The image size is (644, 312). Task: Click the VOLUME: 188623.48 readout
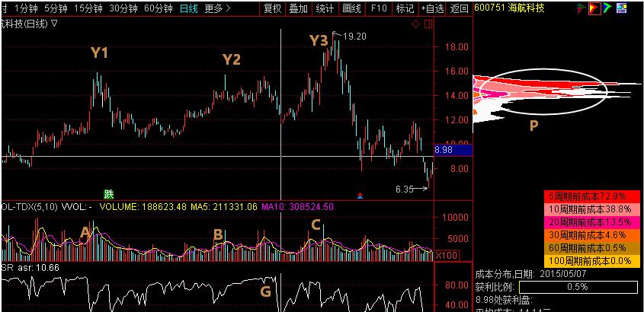143,207
